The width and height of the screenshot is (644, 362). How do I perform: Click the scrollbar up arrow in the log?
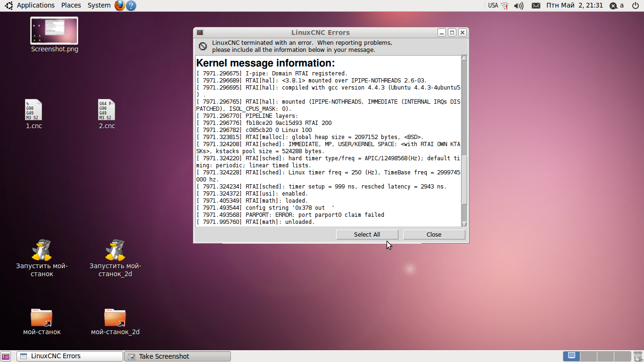(464, 58)
